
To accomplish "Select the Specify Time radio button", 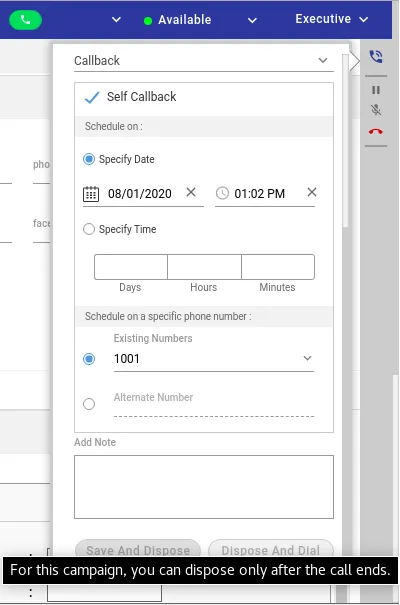I will click(89, 229).
